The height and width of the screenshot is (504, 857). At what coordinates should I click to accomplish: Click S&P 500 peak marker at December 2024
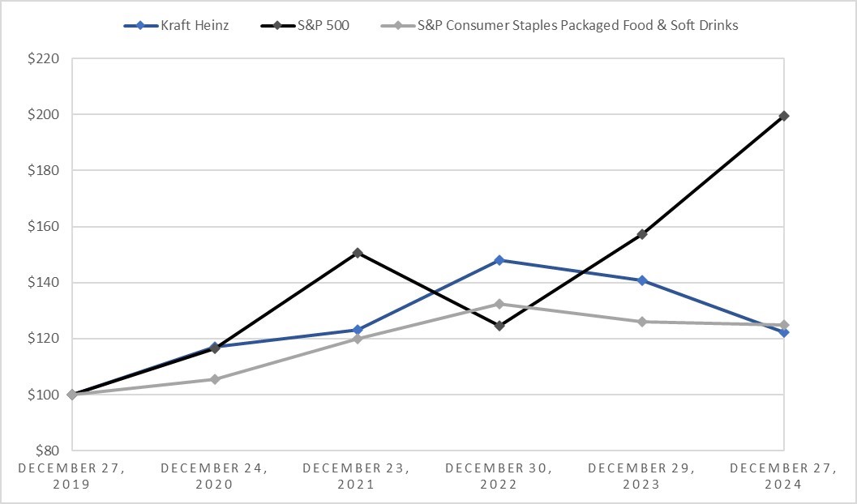pos(784,116)
